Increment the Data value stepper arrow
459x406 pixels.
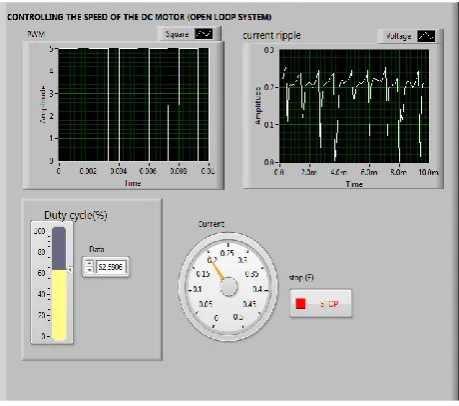pyautogui.click(x=89, y=264)
